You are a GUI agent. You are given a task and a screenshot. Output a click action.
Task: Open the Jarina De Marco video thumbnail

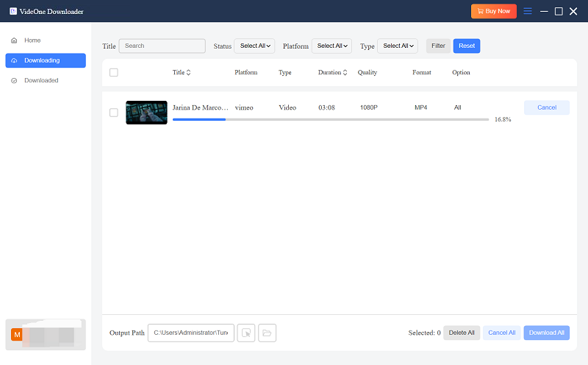tap(146, 113)
